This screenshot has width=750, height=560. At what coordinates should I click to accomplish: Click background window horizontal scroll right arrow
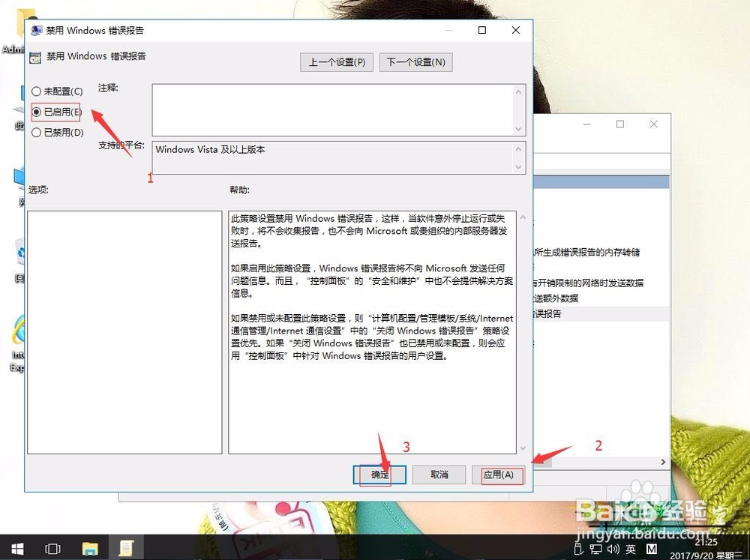click(x=663, y=462)
